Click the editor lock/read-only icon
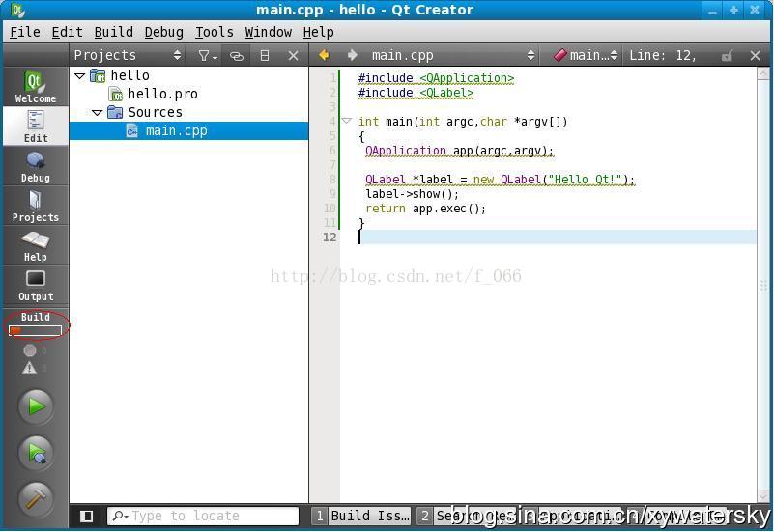Screen dimensions: 774x532 (727, 56)
